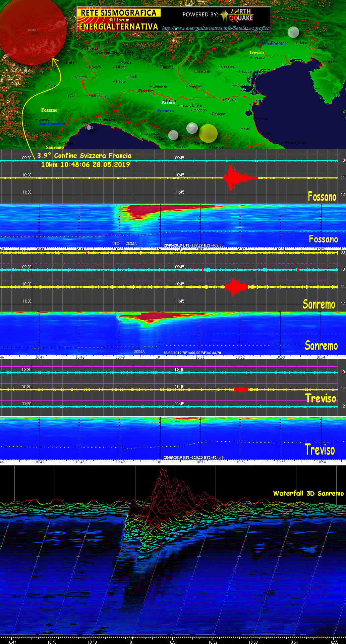346x644 pixels.
Task: Click the SISMA label in Fossano spectrogram
Action: tap(131, 244)
